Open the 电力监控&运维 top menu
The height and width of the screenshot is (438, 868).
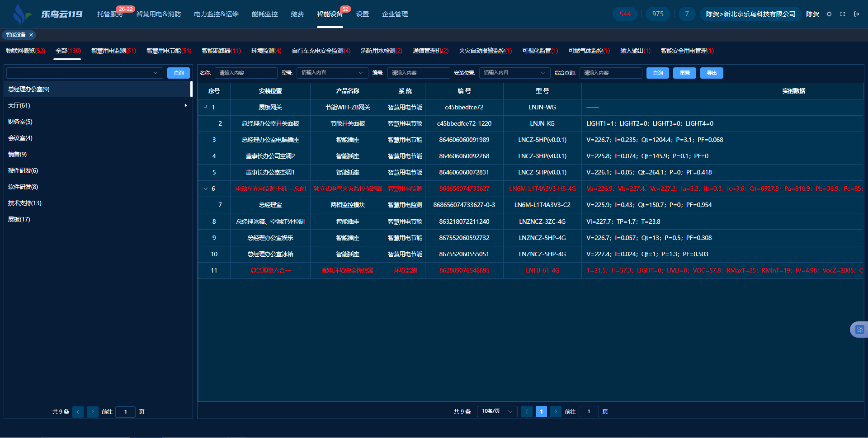tap(216, 14)
